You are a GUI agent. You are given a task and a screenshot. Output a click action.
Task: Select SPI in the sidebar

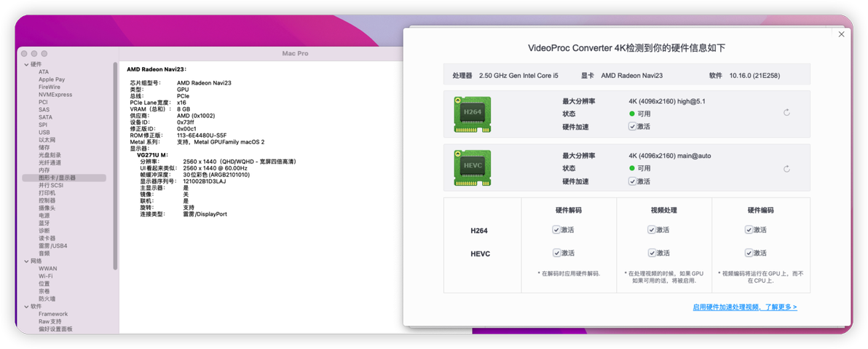(43, 125)
